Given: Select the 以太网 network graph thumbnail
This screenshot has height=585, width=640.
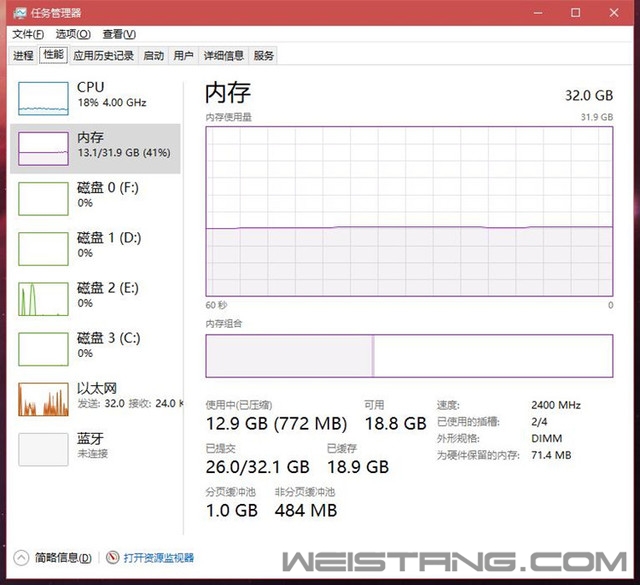Looking at the screenshot, I should [43, 399].
